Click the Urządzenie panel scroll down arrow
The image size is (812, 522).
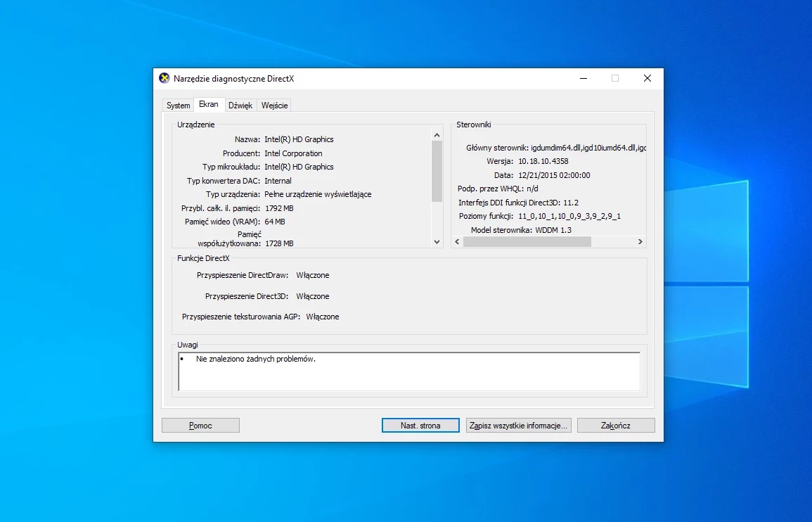[437, 241]
